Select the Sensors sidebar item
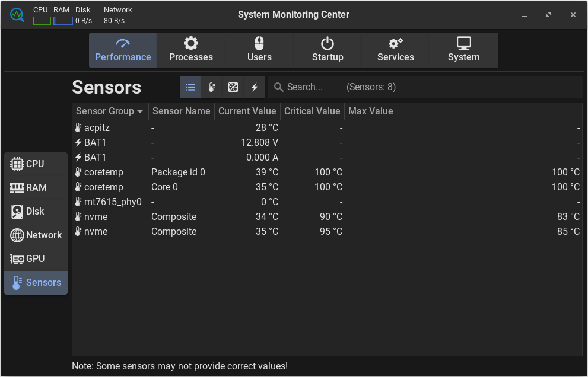Viewport: 588px width, 377px height. (36, 283)
